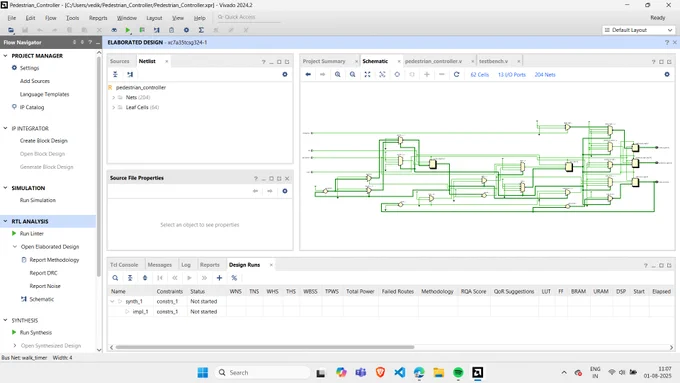Image resolution: width=680 pixels, height=383 pixels.
Task: Open the File menu
Action: tap(12, 18)
